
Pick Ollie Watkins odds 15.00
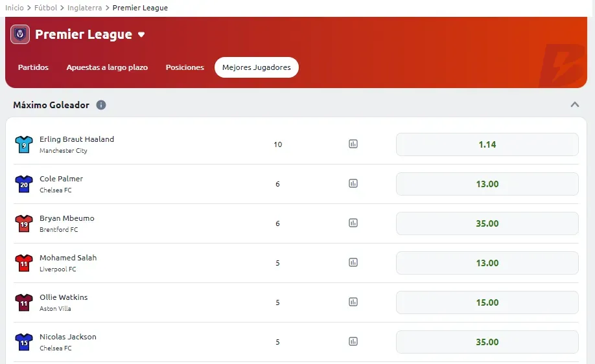pyautogui.click(x=487, y=302)
